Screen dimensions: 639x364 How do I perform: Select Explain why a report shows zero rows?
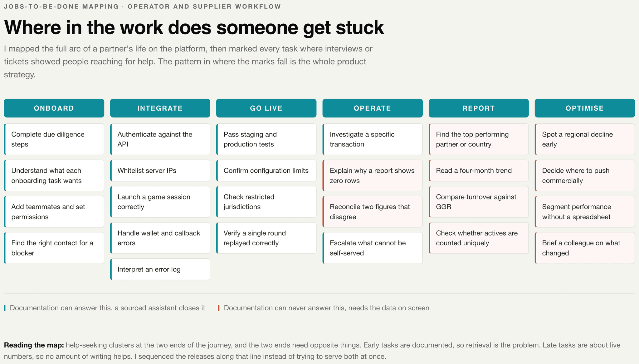click(373, 175)
